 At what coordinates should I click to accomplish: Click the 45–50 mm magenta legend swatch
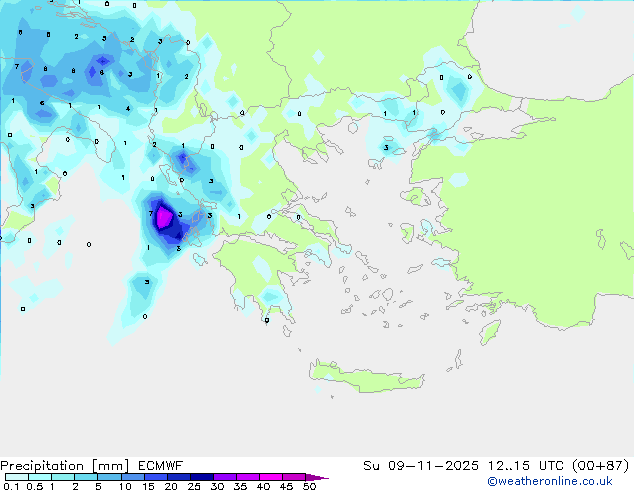[x=294, y=477]
